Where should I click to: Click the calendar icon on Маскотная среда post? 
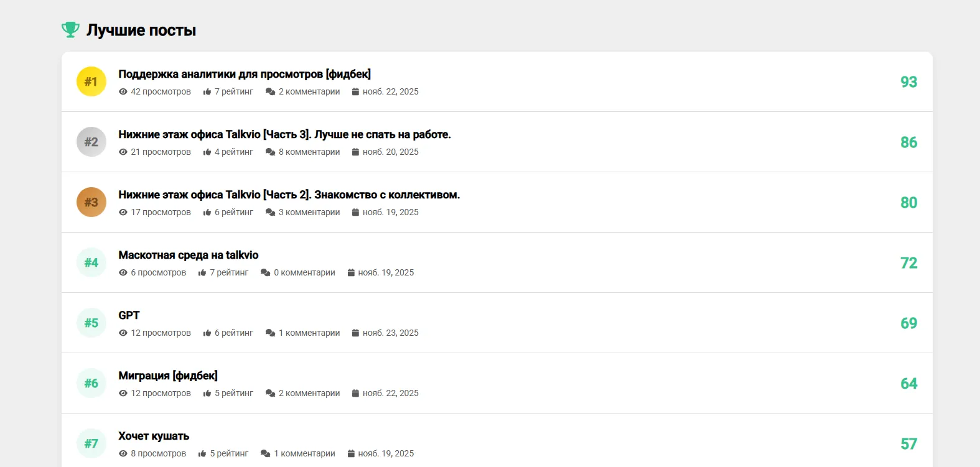coord(351,272)
